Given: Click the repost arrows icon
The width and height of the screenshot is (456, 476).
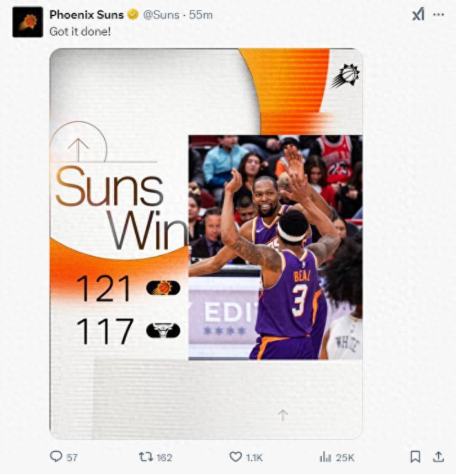Looking at the screenshot, I should pos(146,457).
